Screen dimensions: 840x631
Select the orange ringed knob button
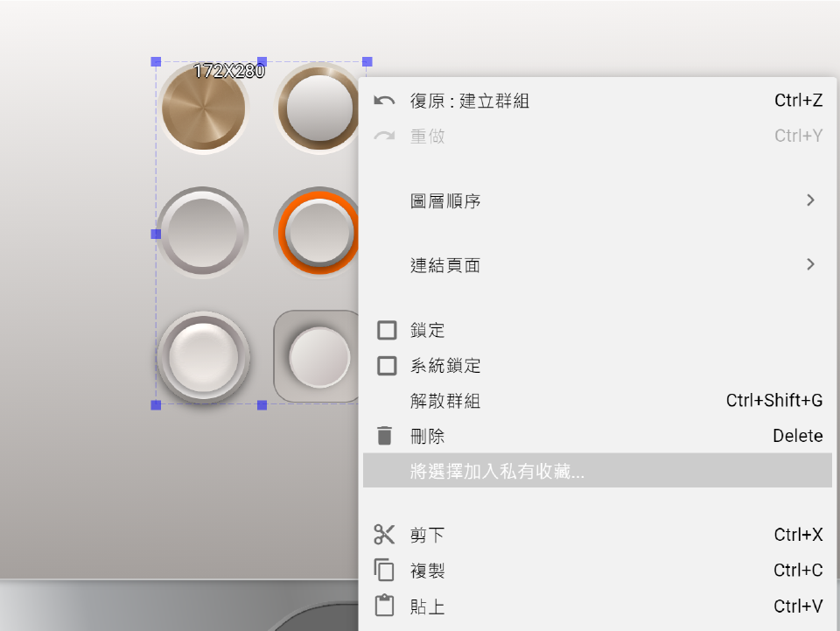[x=317, y=232]
